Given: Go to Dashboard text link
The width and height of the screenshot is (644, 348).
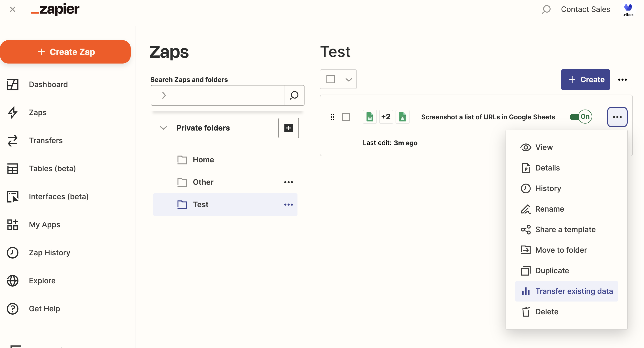Looking at the screenshot, I should coord(48,85).
